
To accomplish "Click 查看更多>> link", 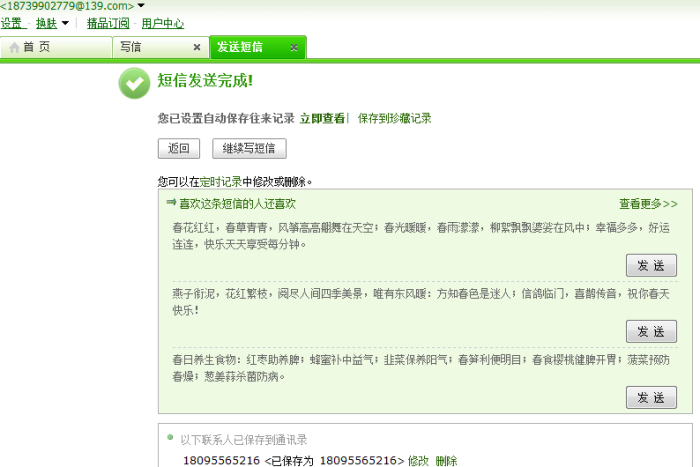I will 648,204.
